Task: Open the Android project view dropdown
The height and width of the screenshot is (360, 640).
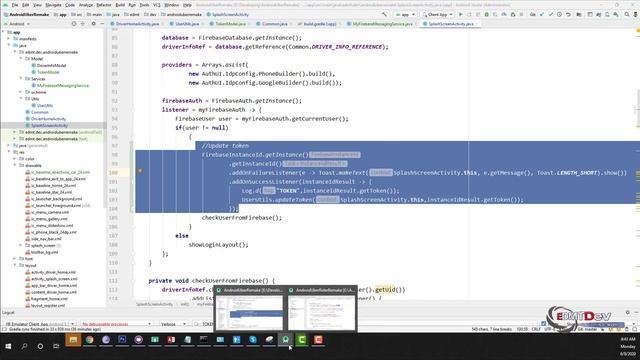Action: [17, 24]
